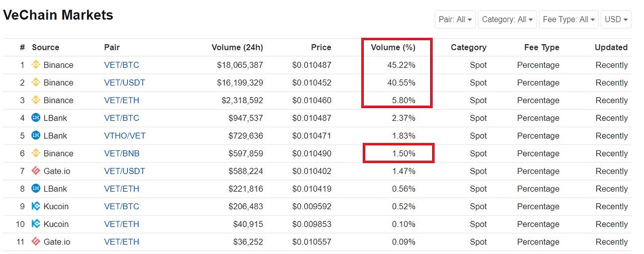
Task: Select the $729,636 volume cell
Action: pos(247,135)
